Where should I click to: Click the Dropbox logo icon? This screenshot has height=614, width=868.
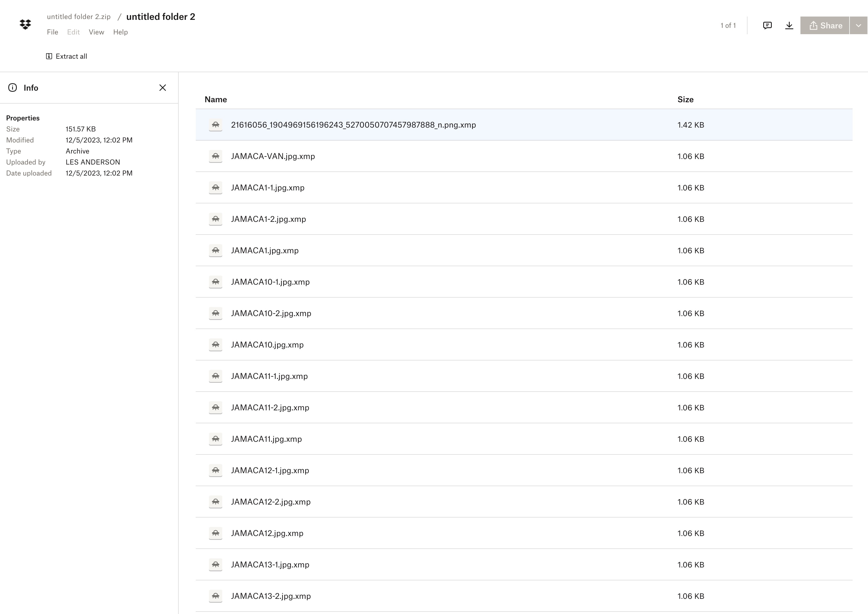point(25,25)
